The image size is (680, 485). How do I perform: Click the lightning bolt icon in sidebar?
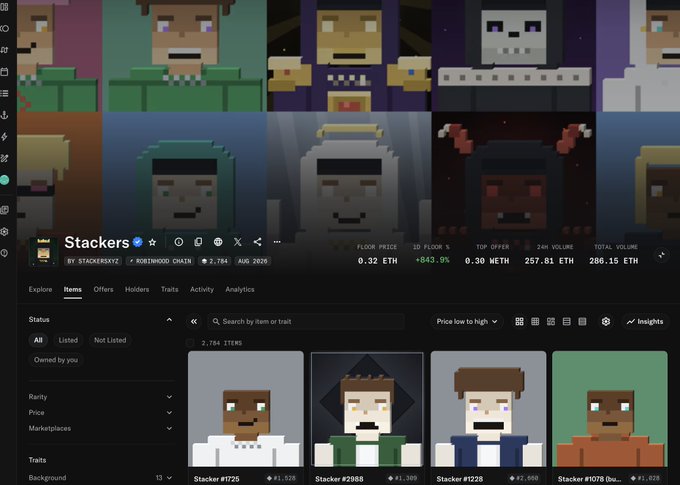click(4, 137)
